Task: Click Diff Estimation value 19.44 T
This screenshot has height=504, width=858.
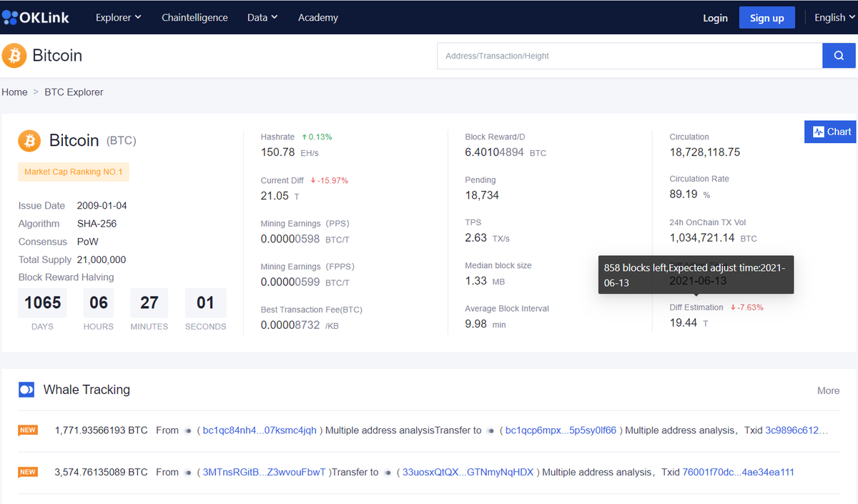Action: 689,323
